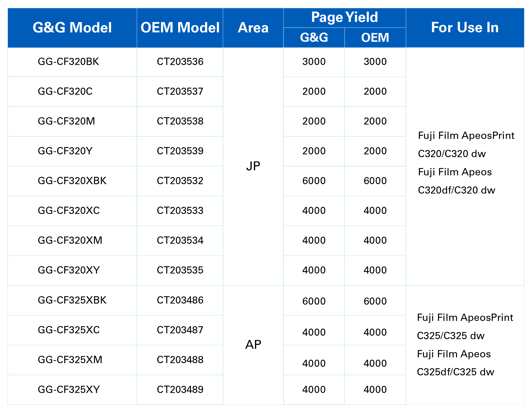Click OEM code CT203488

tap(180, 360)
